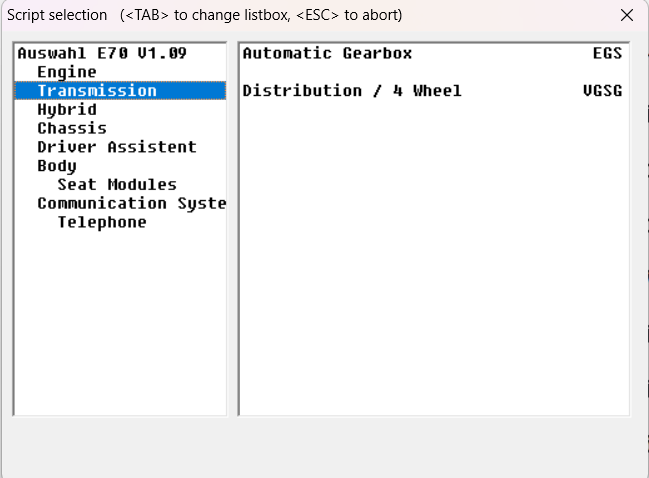Image resolution: width=649 pixels, height=478 pixels.
Task: Click the Script selection title bar text
Action: (57, 15)
